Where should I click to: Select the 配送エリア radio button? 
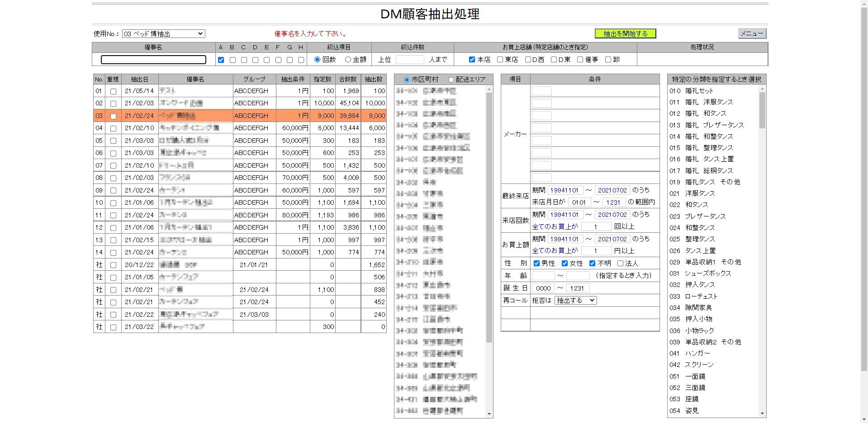[x=451, y=80]
